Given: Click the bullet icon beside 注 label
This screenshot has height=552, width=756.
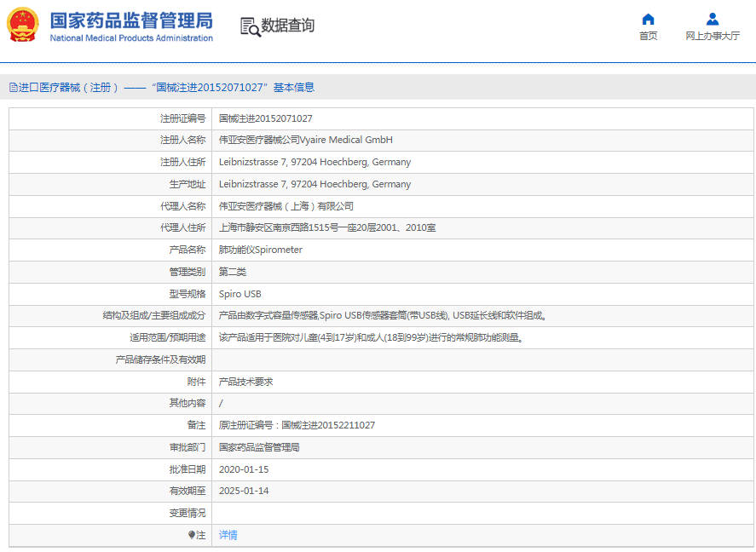Looking at the screenshot, I should tap(192, 535).
